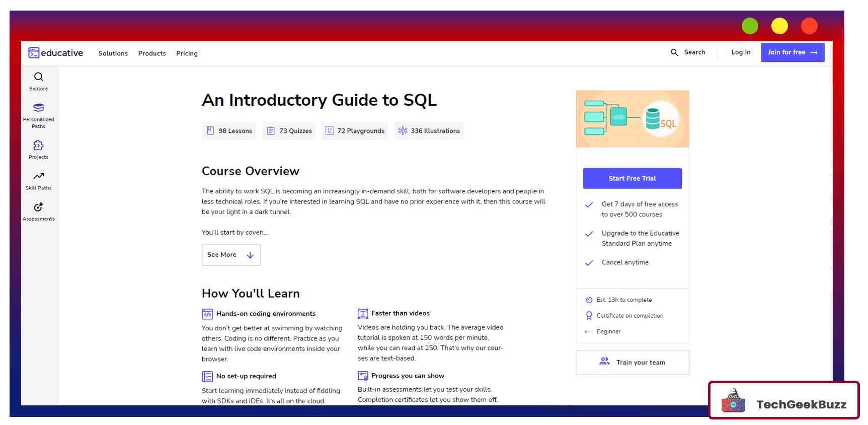The width and height of the screenshot is (868, 425).
Task: Go to Projects in the sidebar
Action: tap(38, 150)
